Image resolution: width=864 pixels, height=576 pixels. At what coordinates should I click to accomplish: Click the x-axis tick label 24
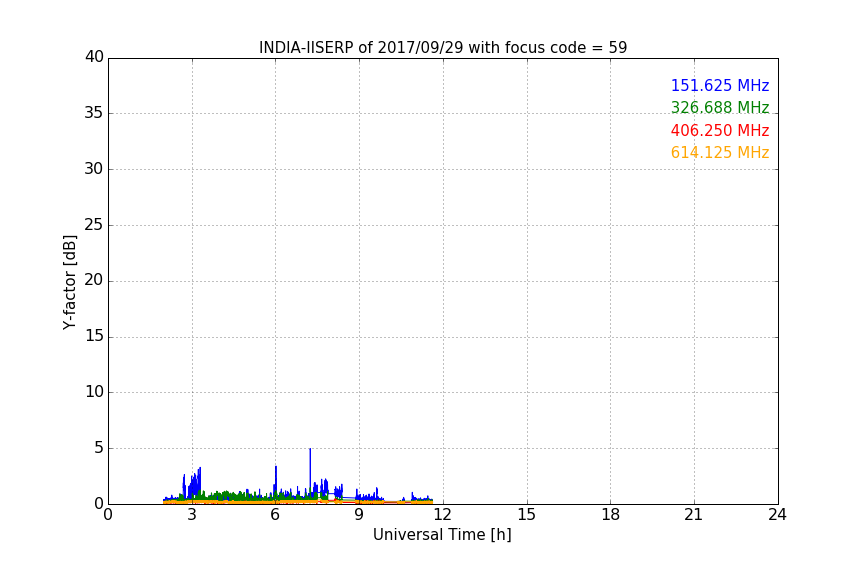pos(777,515)
